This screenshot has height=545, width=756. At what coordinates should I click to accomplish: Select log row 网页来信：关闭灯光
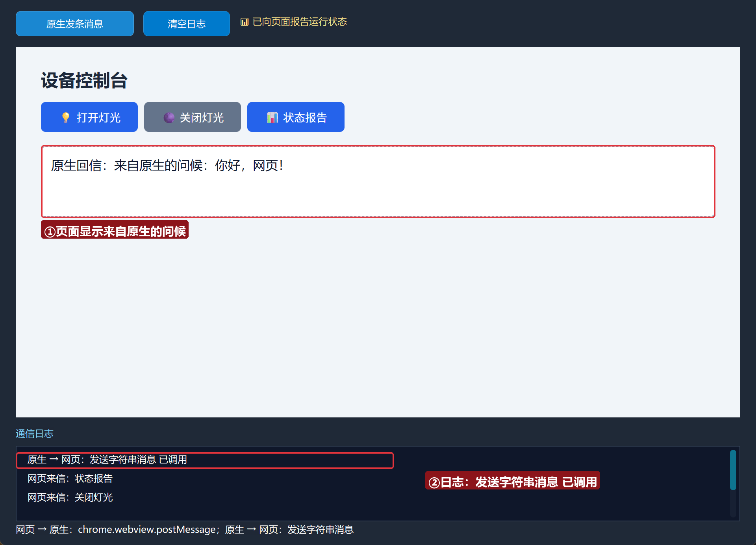point(70,497)
